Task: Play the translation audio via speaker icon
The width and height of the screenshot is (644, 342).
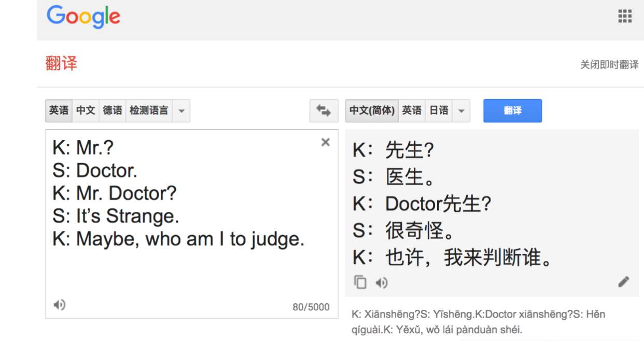Action: point(382,282)
